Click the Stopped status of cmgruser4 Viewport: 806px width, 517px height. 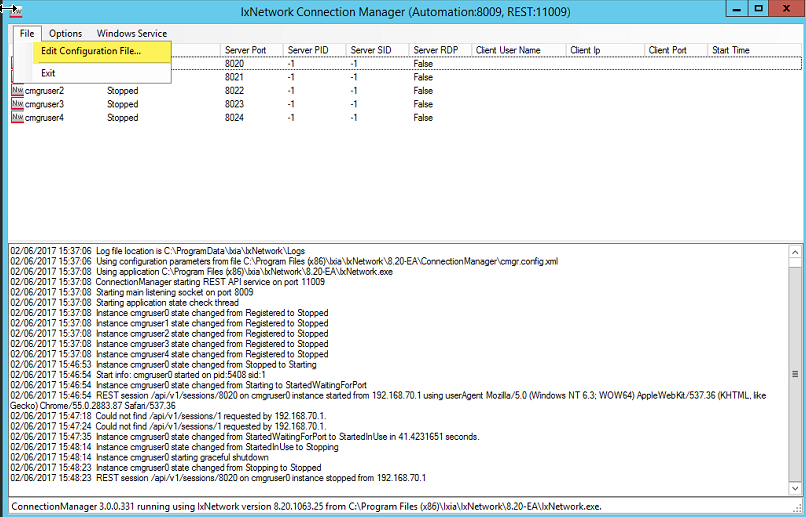pos(123,118)
